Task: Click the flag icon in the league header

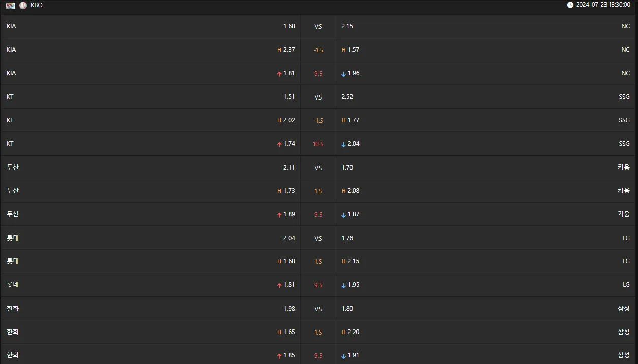Action: point(11,5)
